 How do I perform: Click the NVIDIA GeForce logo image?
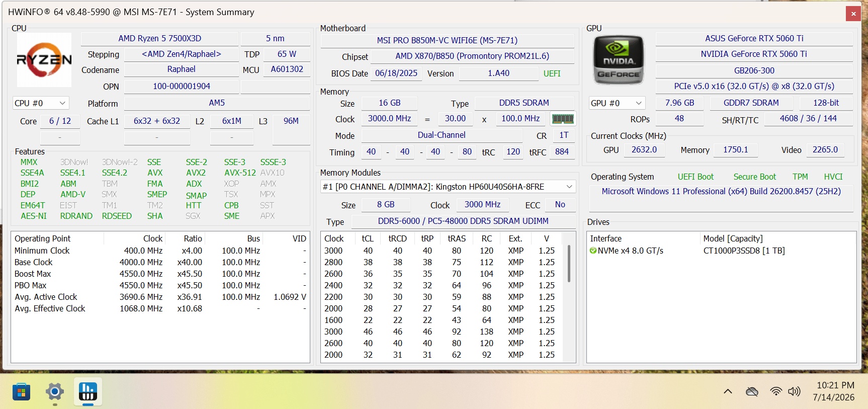pyautogui.click(x=619, y=60)
